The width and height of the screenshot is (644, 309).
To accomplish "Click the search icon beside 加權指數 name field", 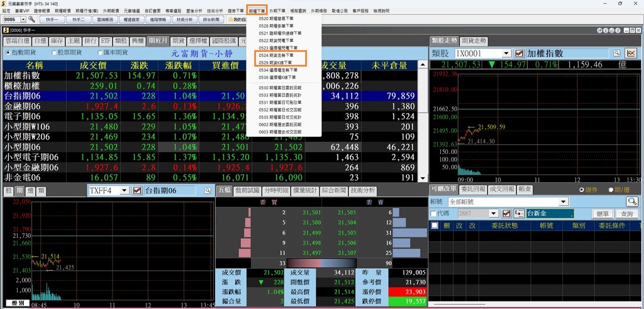I will [x=616, y=53].
